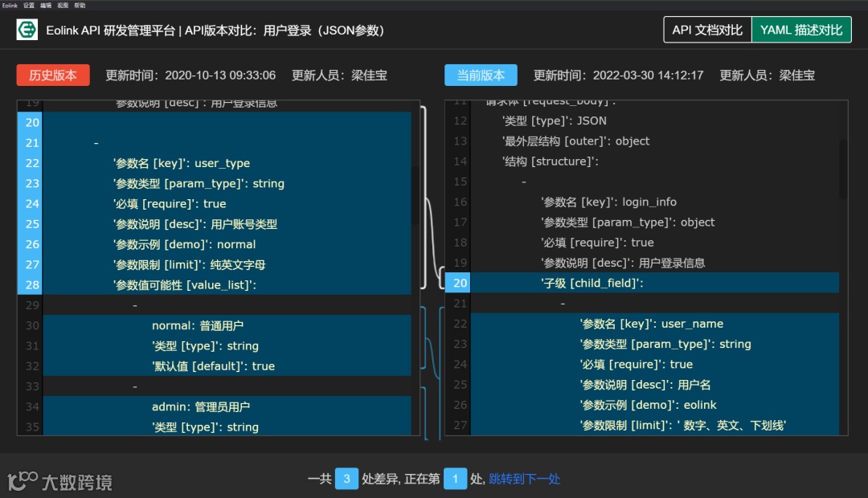Image resolution: width=868 pixels, height=498 pixels.
Task: Switch to the YAML 描述对比 tab
Action: [801, 30]
